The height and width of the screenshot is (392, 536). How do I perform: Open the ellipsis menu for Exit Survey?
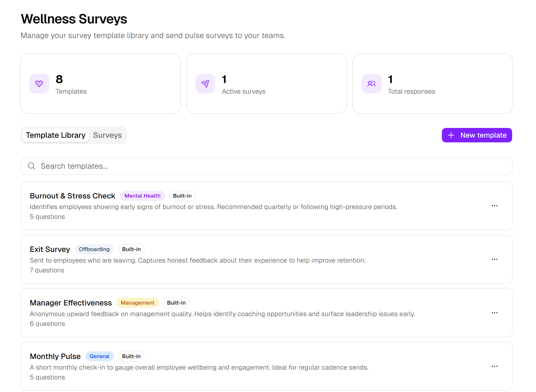pos(494,259)
